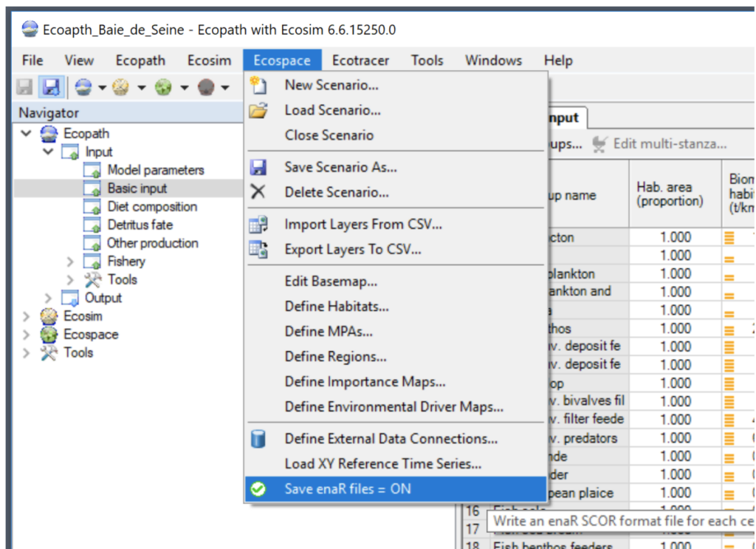Click the New Scenario menu icon
Viewport: 756px width, 549px height.
258,85
